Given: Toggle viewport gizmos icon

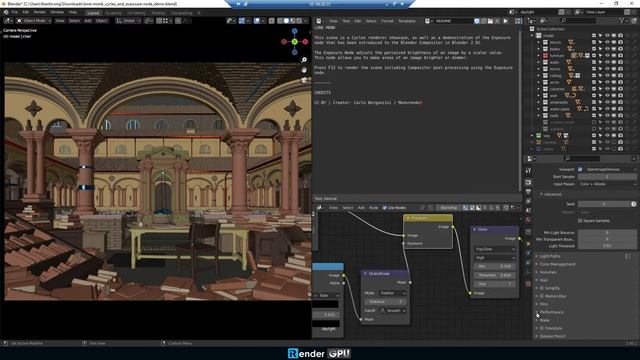Looking at the screenshot, I should (242, 20).
